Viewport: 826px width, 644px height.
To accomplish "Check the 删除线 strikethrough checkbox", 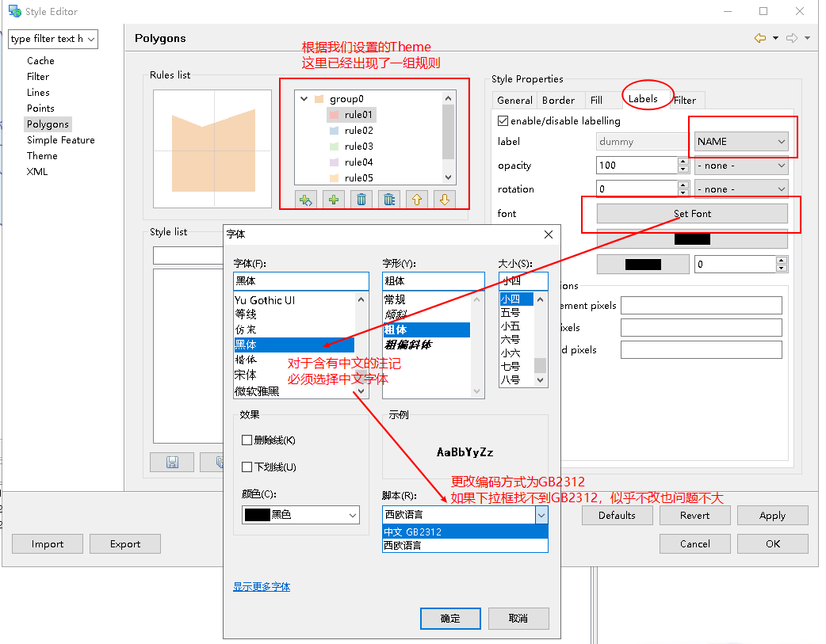I will [x=247, y=440].
